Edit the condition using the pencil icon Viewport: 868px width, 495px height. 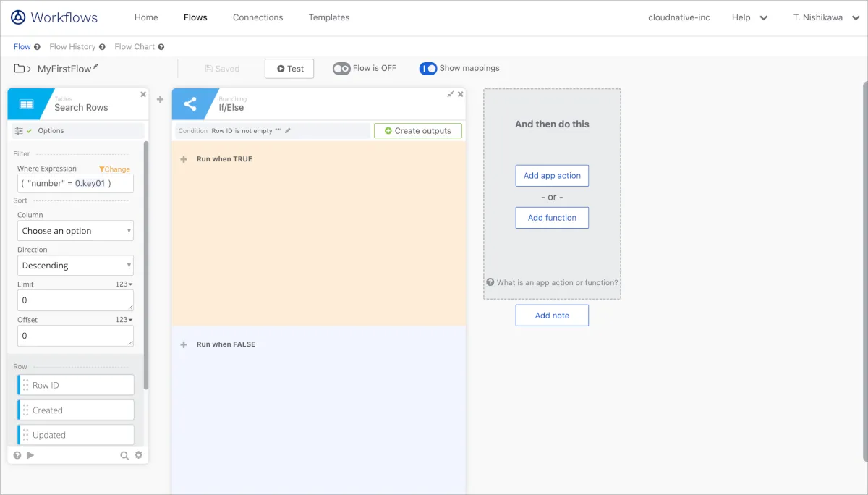point(288,131)
